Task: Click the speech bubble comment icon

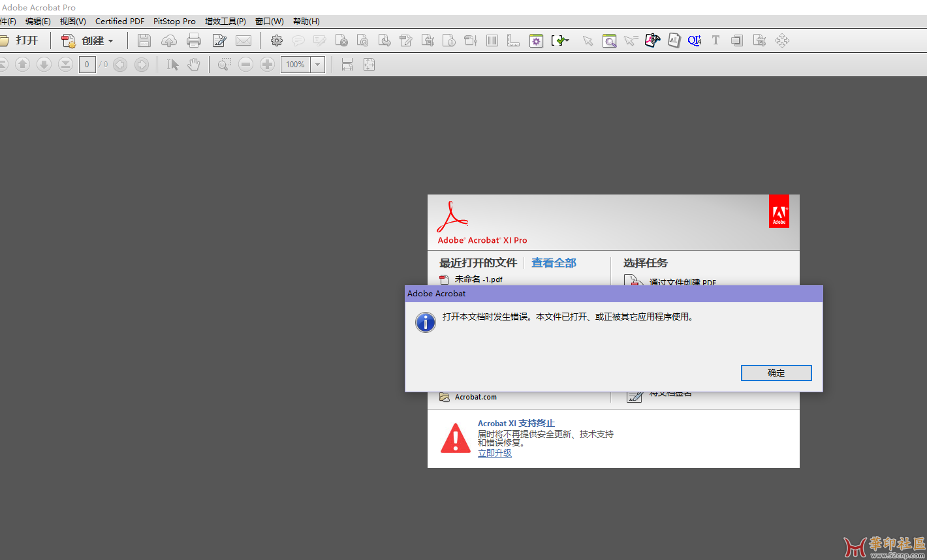Action: [x=298, y=40]
